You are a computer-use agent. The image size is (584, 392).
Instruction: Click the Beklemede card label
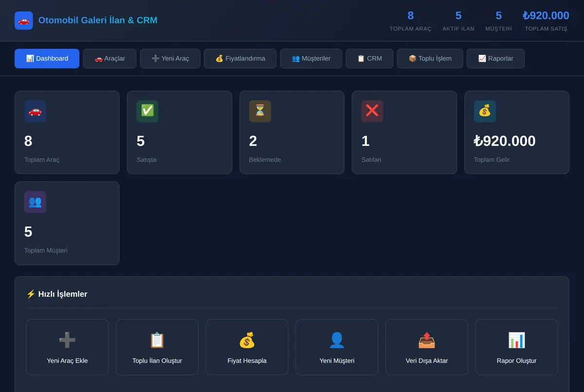(265, 160)
